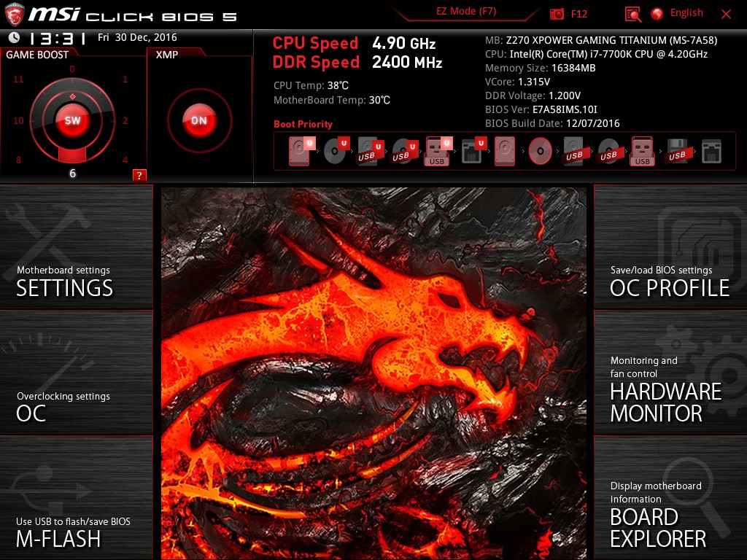Select the highlighted USB flash drive boot icon
747x560 pixels.
pyautogui.click(x=438, y=151)
